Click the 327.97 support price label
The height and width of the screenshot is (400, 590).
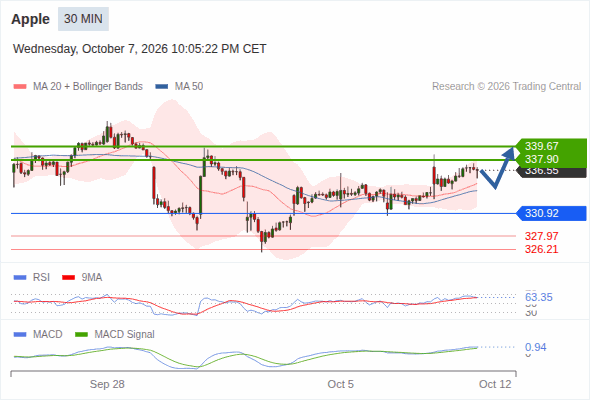(542, 236)
